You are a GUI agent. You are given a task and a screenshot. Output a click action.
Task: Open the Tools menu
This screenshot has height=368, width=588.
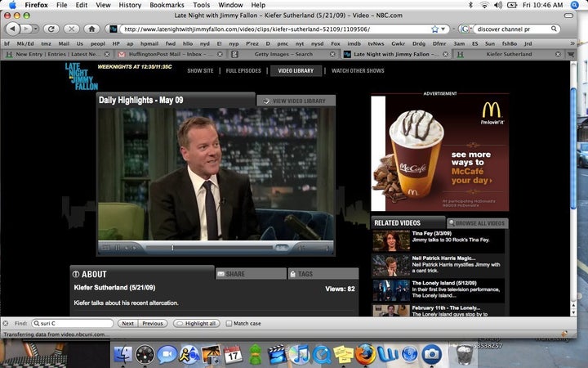(202, 5)
